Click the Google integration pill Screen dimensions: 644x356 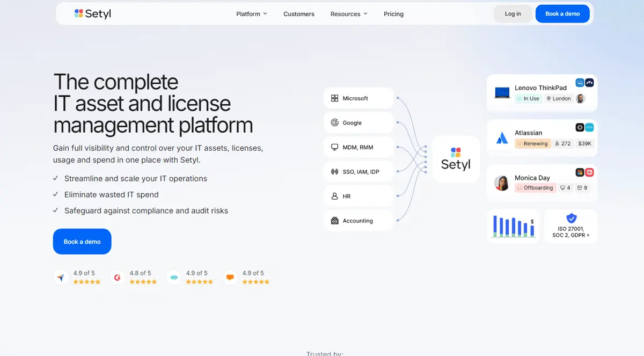(x=358, y=122)
